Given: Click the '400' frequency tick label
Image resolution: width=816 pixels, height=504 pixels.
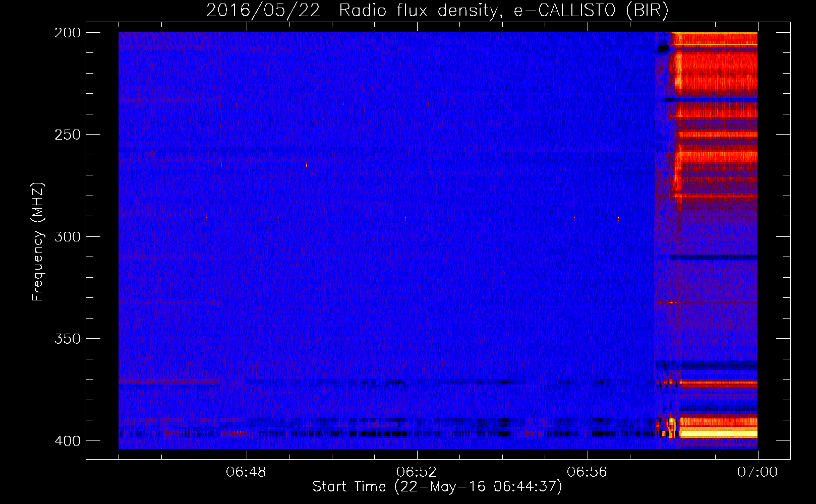Looking at the screenshot, I should [x=68, y=441].
